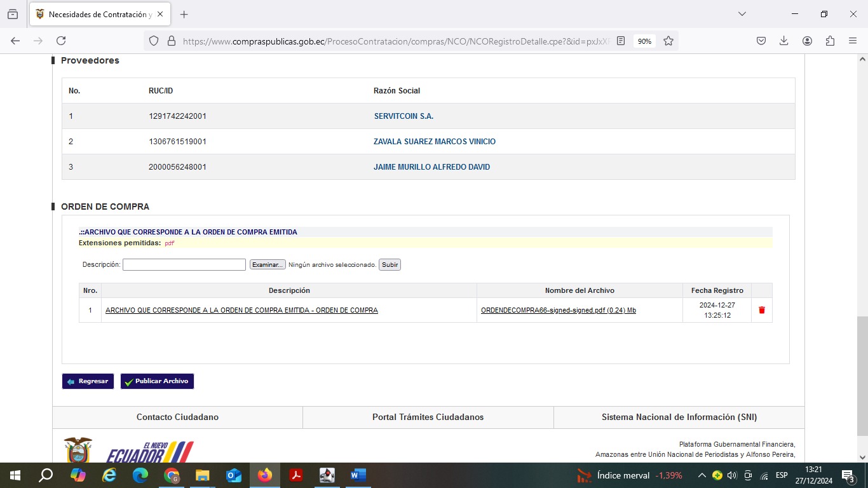868x488 pixels.
Task: Open Save to Pocket icon
Action: pyautogui.click(x=761, y=41)
